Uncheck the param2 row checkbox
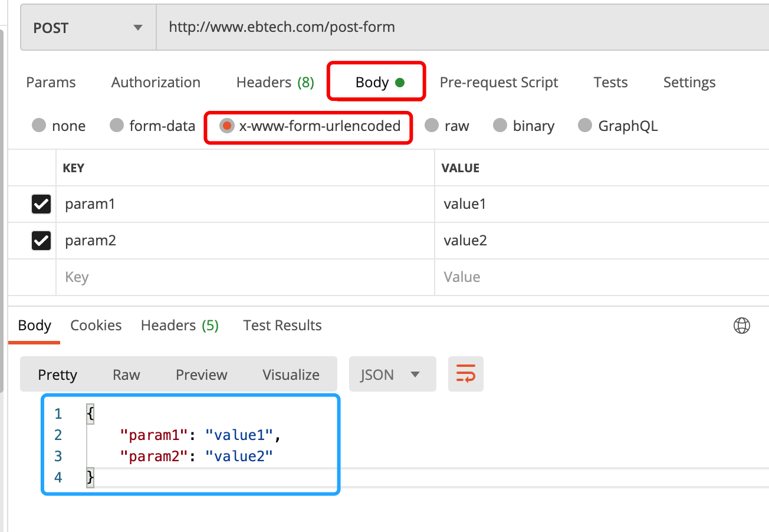This screenshot has height=532, width=769. pyautogui.click(x=41, y=241)
